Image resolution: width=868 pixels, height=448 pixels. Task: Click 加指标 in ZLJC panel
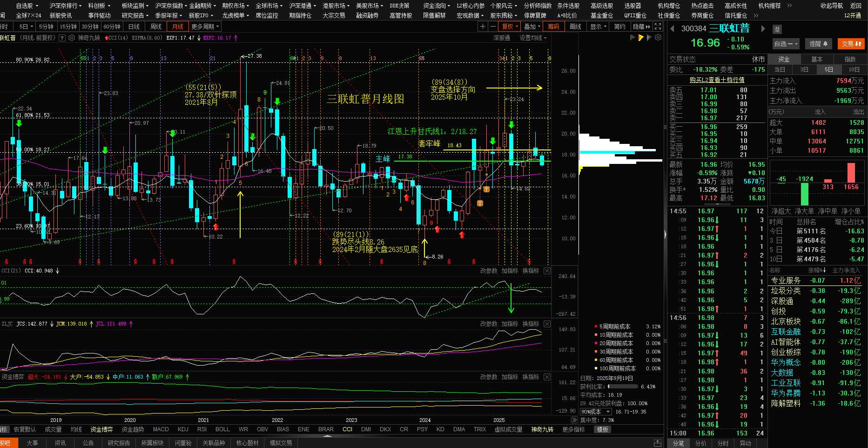pyautogui.click(x=510, y=324)
